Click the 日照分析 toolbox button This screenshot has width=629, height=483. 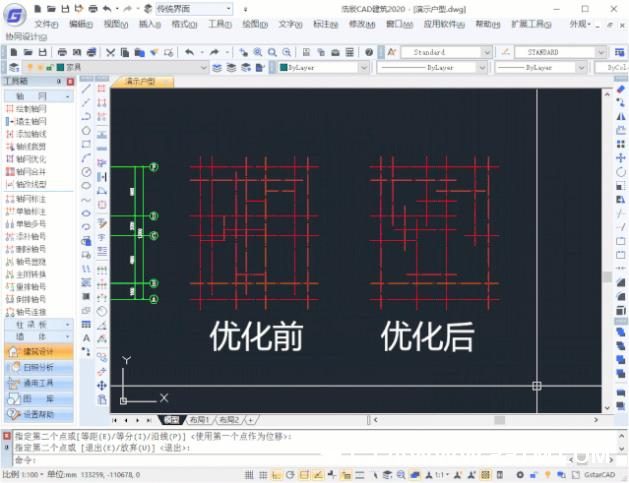click(39, 367)
